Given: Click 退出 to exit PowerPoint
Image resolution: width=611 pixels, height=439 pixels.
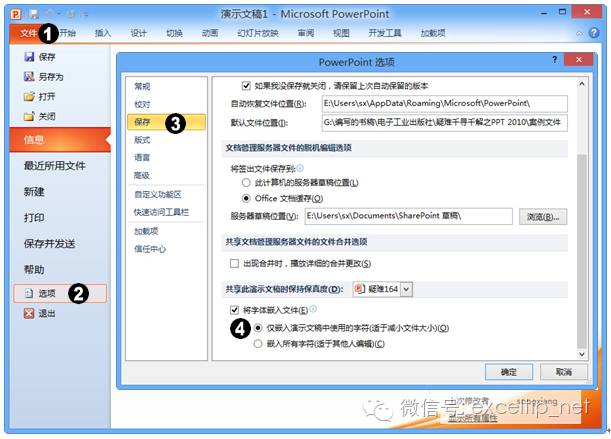Looking at the screenshot, I should click(x=40, y=313).
